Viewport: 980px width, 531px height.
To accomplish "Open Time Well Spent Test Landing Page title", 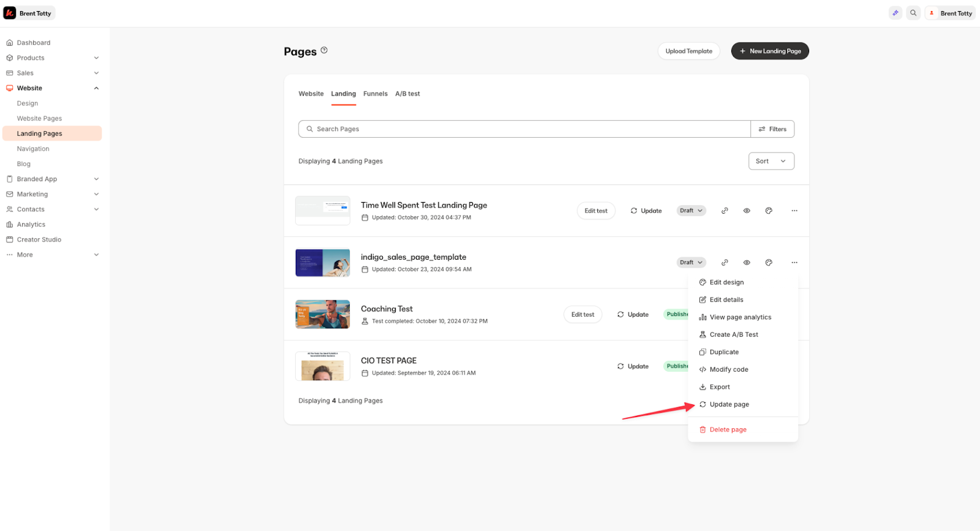I will tap(424, 205).
